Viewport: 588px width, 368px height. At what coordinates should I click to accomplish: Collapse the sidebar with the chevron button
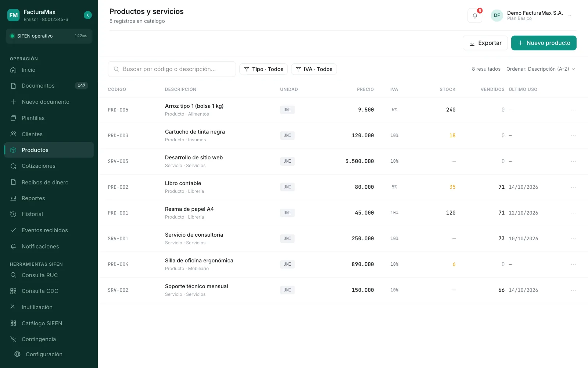(87, 15)
